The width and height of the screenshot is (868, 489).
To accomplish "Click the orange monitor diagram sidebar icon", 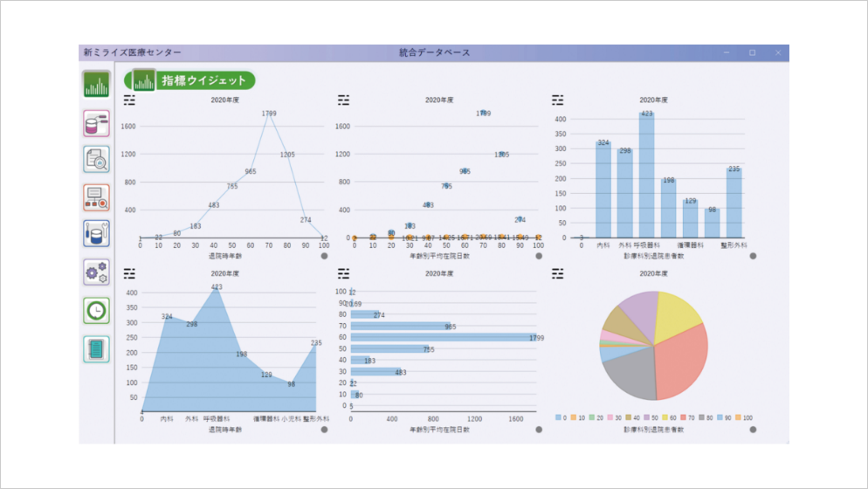I will click(x=96, y=197).
